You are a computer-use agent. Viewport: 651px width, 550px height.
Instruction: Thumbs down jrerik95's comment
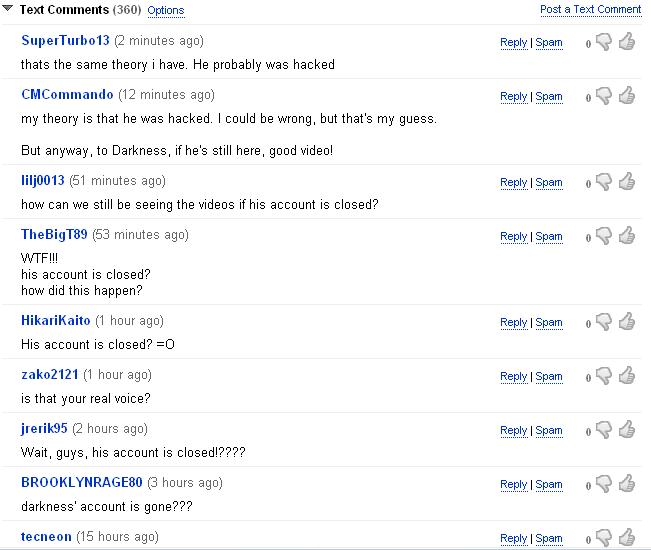tap(604, 430)
